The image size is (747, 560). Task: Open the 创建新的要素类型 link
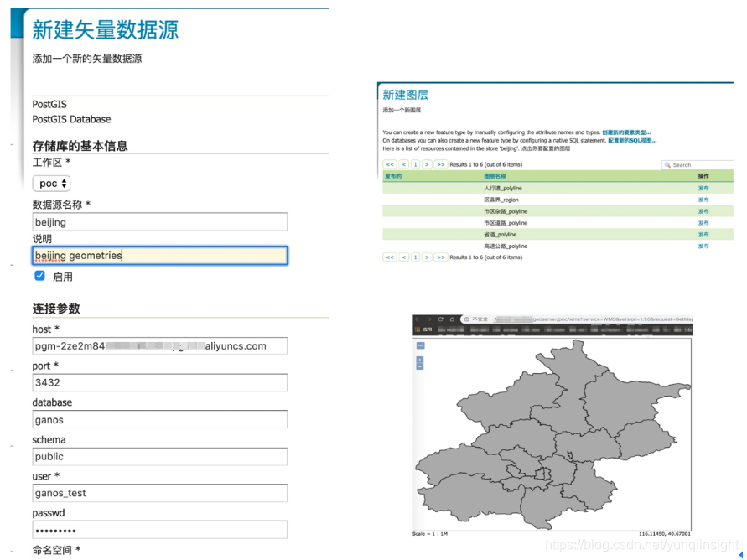pos(626,132)
